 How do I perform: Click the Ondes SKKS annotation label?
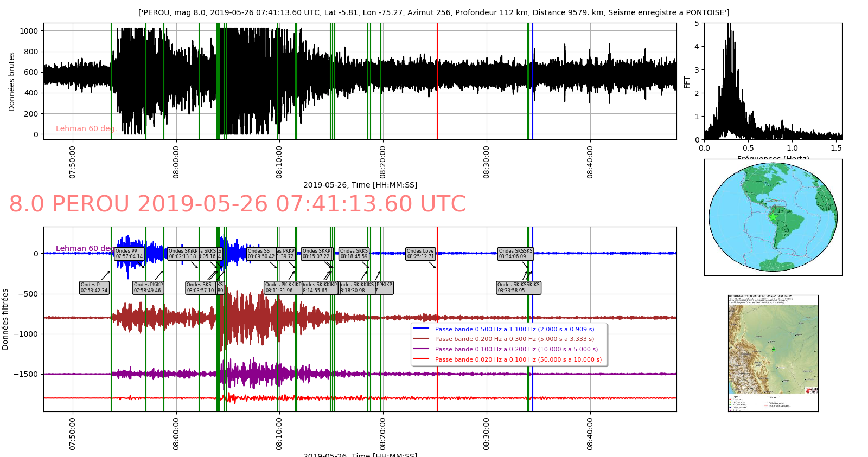coord(354,254)
